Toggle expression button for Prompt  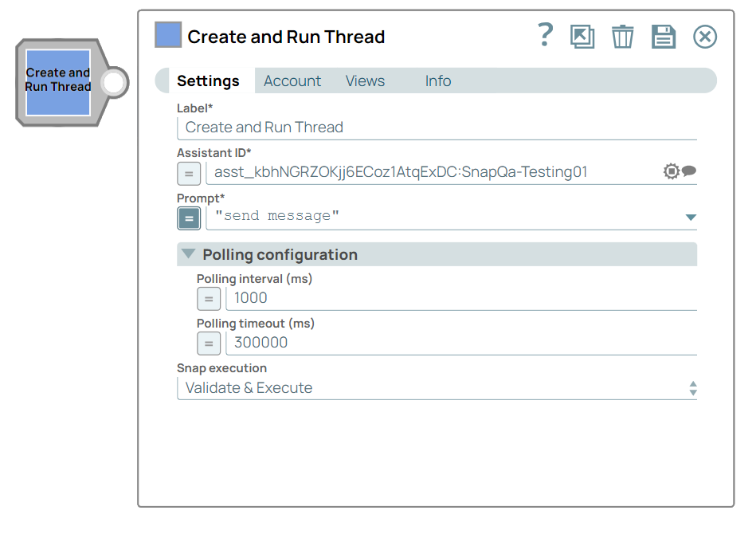point(189,218)
